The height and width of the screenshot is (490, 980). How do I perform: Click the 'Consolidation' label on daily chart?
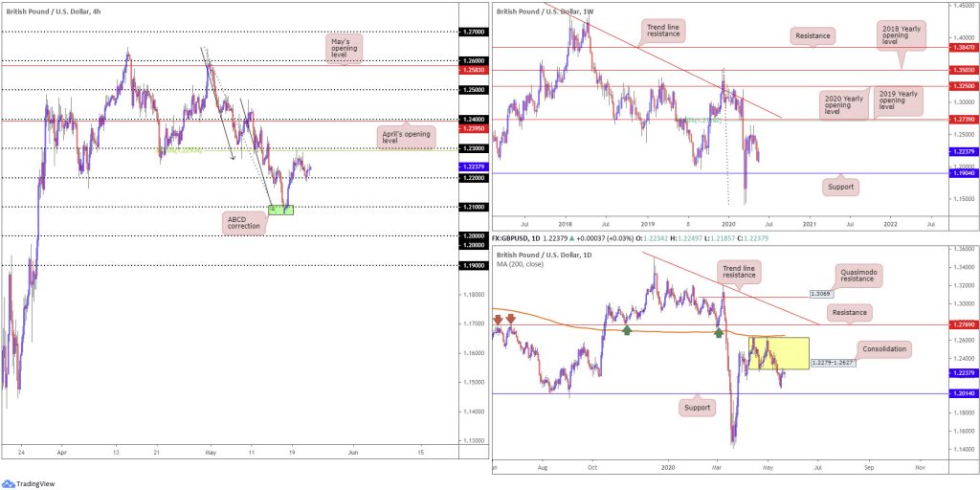tap(880, 348)
